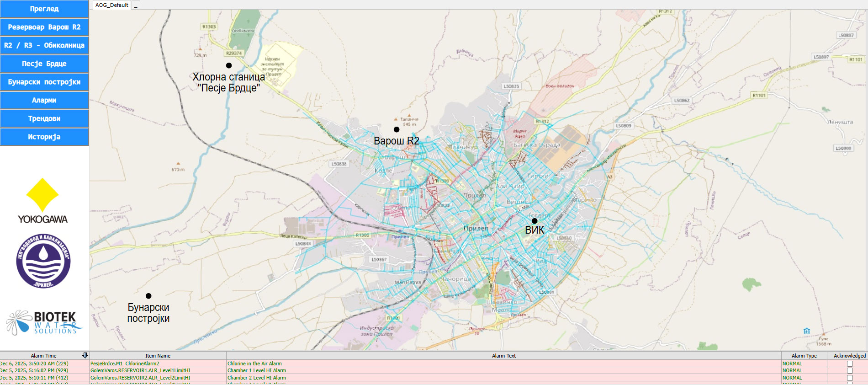
Task: Acknowledge the Chlorine in the Air Alarm checkbox
Action: (850, 364)
